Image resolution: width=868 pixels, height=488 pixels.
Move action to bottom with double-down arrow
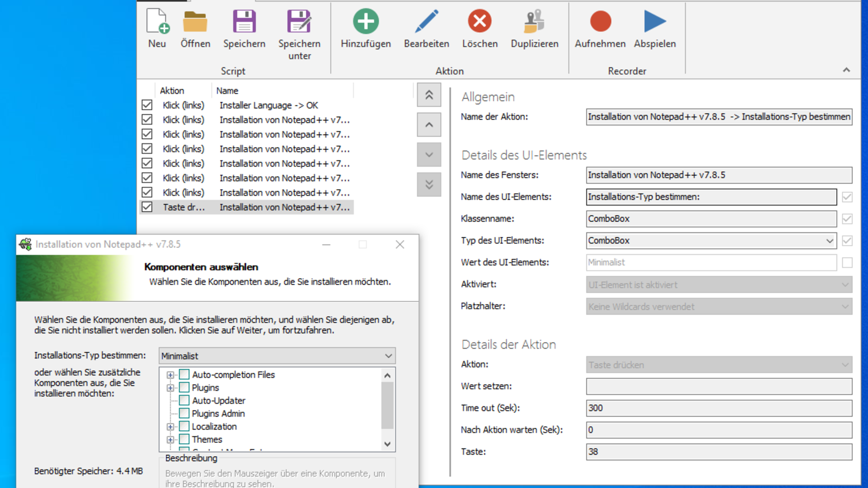429,184
